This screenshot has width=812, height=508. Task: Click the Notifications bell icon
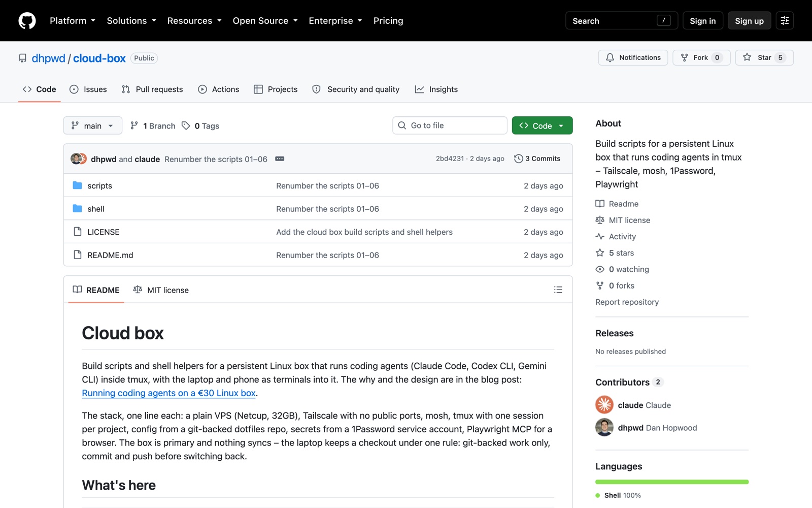(610, 57)
